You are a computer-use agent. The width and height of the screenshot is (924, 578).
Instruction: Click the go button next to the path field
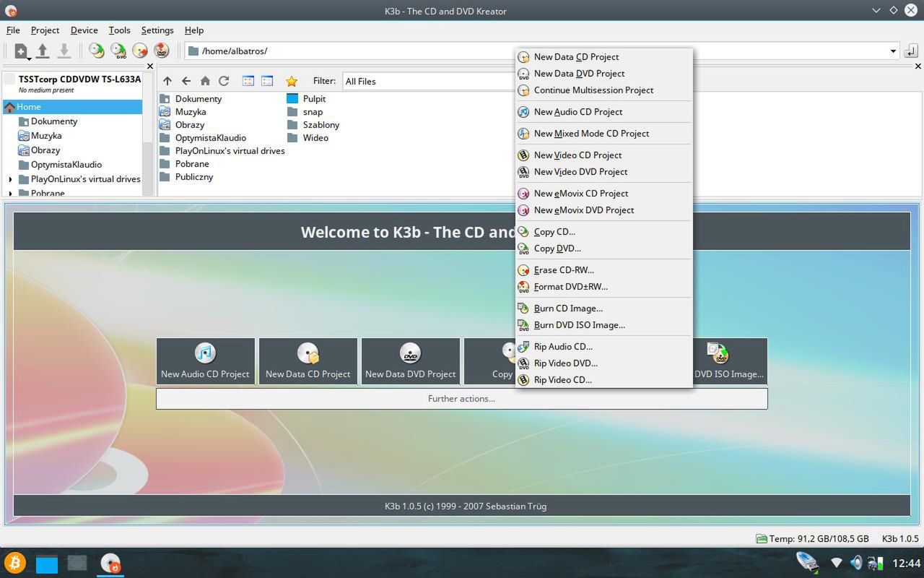pyautogui.click(x=911, y=51)
